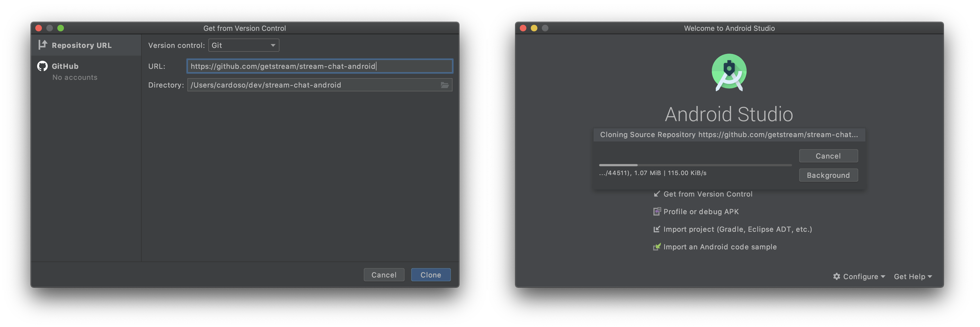Open Get from Version Control on welcome screen
The image size is (980, 327).
(x=703, y=194)
